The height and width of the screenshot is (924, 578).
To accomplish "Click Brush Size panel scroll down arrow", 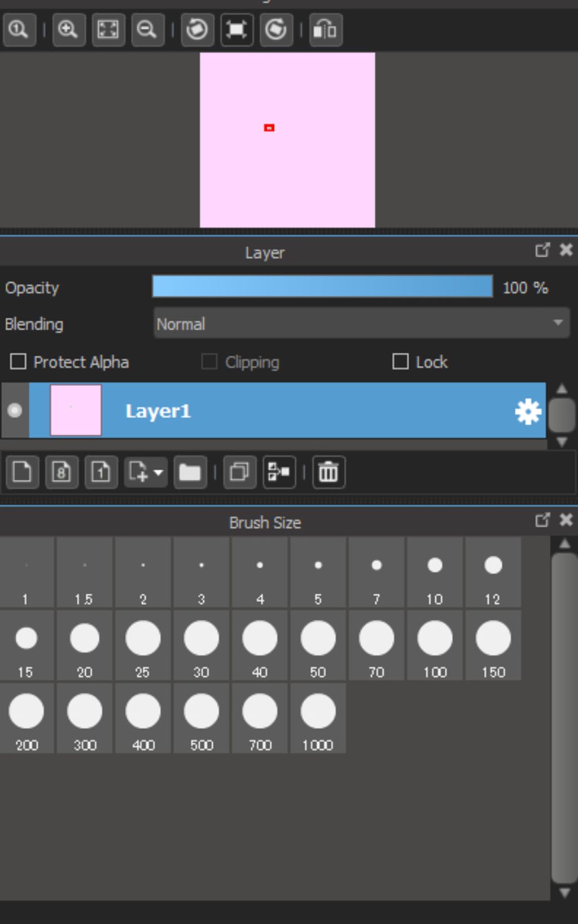I will pyautogui.click(x=564, y=893).
